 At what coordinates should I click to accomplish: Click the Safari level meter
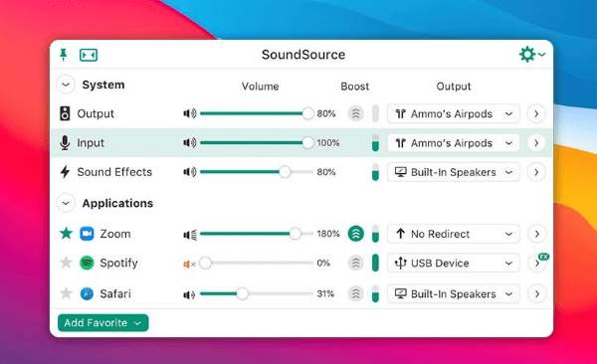tap(375, 294)
